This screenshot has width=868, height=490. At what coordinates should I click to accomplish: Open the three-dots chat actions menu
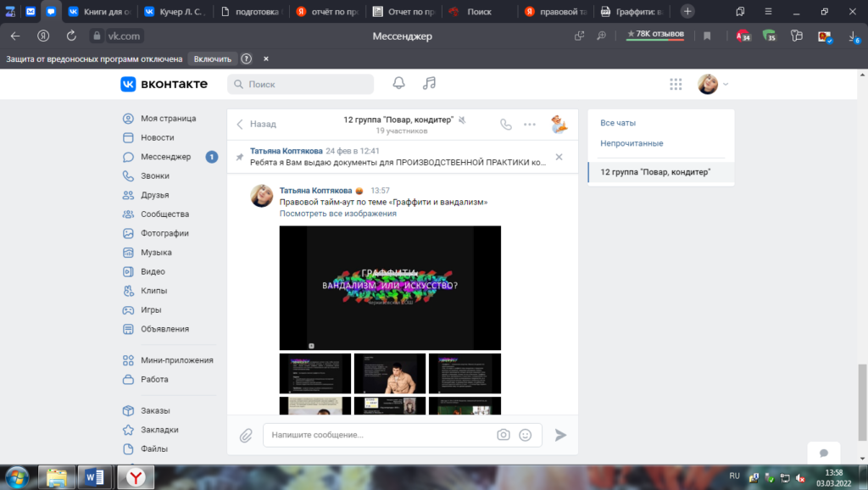click(530, 124)
